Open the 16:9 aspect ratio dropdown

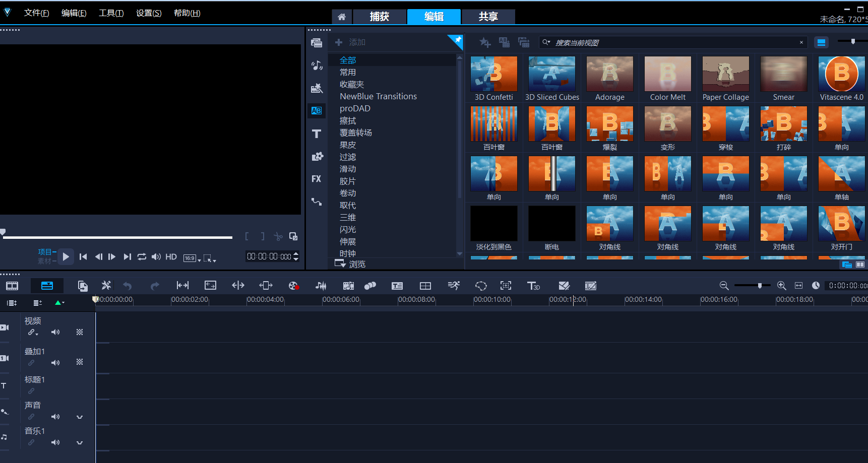(192, 258)
